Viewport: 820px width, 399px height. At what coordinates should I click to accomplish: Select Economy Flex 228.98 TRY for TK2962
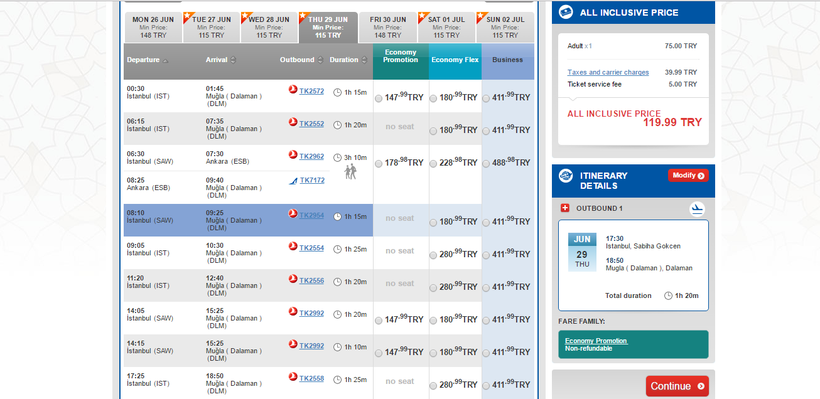point(433,164)
